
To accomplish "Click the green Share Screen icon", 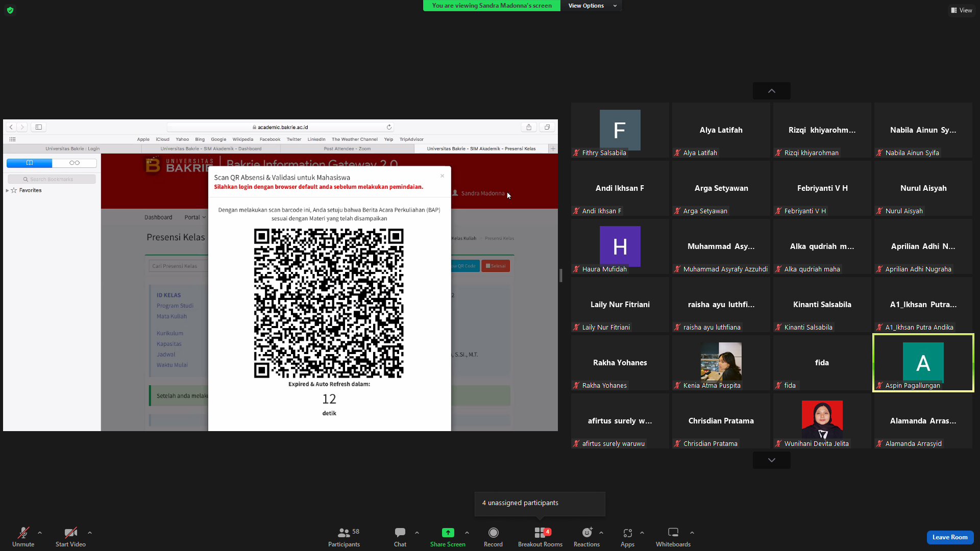I will pos(448,533).
